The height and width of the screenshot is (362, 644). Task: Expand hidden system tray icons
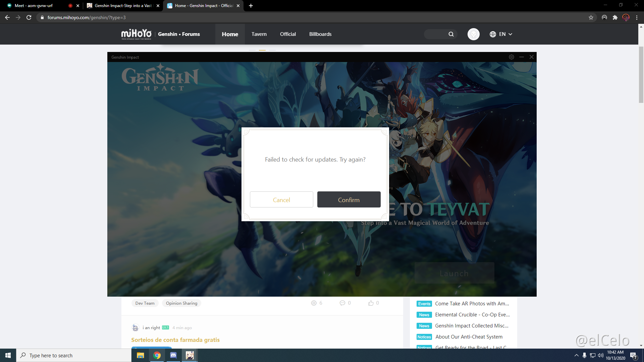tap(577, 355)
